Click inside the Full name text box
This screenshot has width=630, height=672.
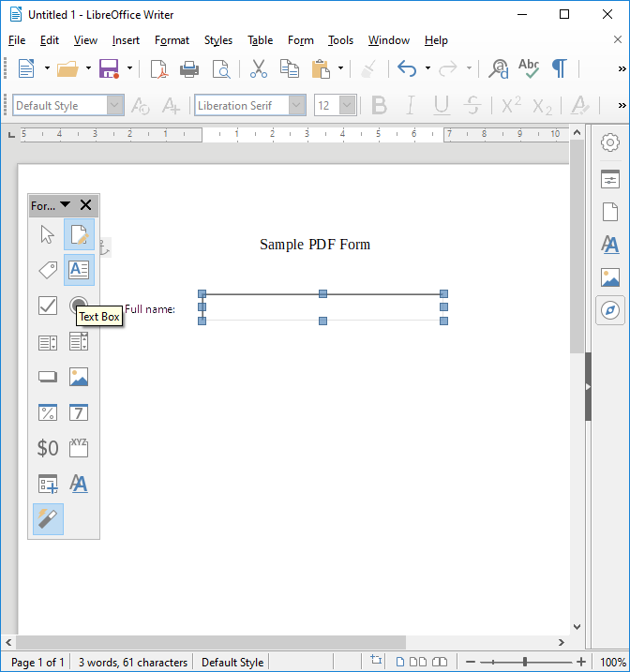(322, 307)
